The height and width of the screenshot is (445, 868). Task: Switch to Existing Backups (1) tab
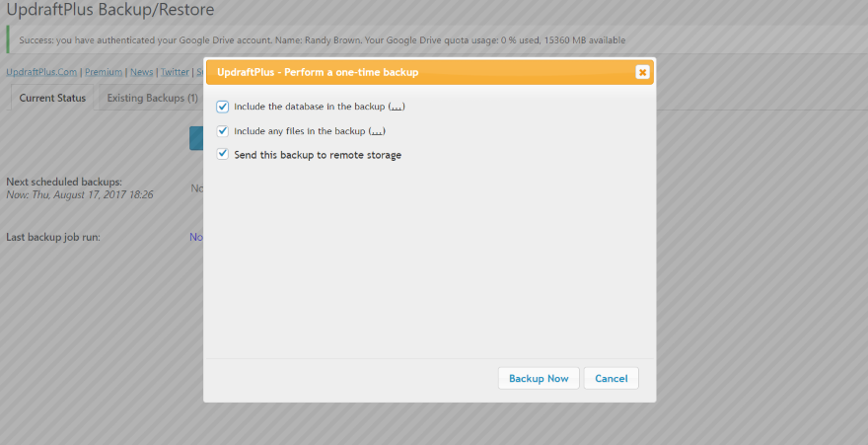click(x=152, y=98)
